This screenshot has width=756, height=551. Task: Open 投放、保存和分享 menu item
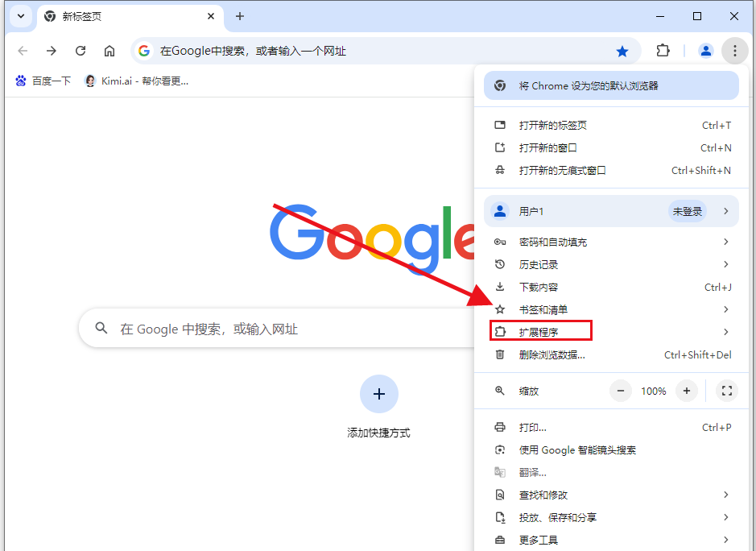click(611, 517)
